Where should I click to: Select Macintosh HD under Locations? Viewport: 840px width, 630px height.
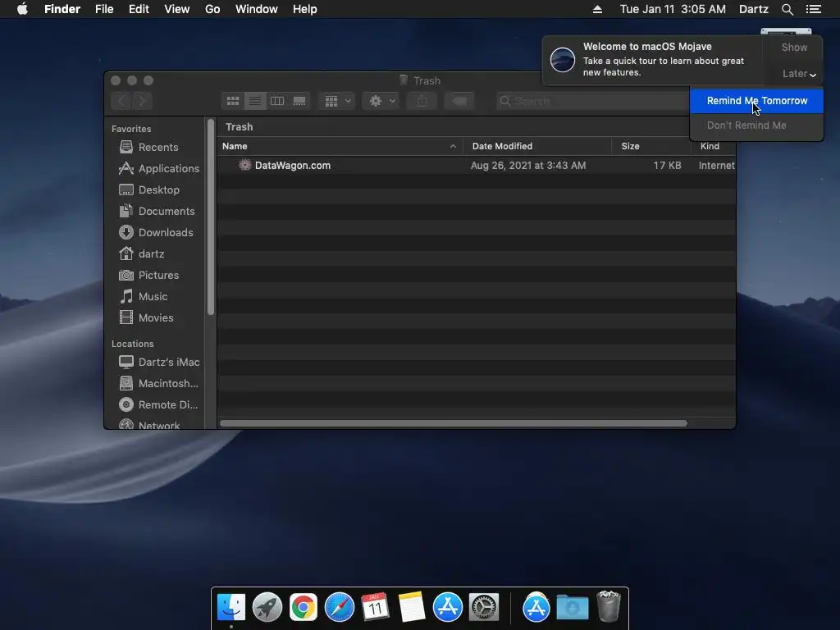[158, 384]
